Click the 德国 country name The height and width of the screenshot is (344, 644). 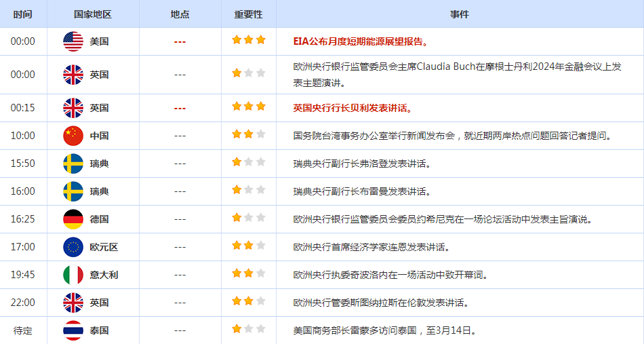point(100,219)
